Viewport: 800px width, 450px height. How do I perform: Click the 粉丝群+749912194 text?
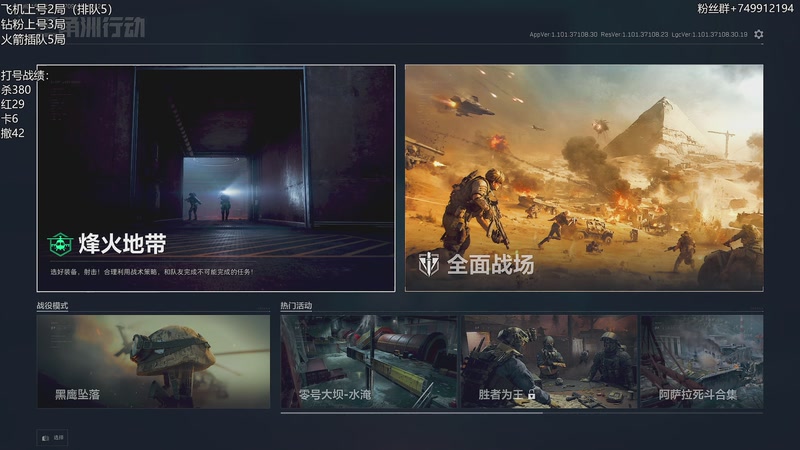click(x=745, y=8)
